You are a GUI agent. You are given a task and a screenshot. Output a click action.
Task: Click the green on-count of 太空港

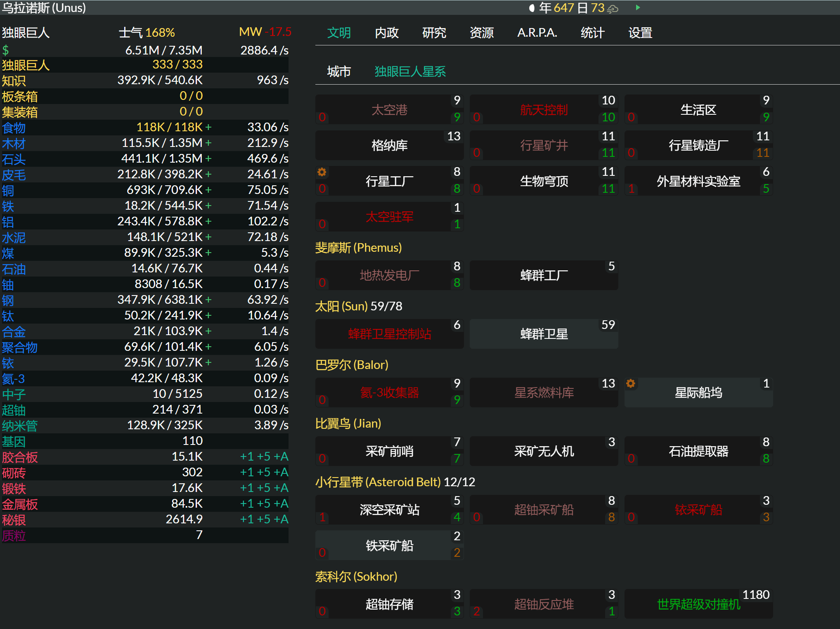[x=457, y=117]
